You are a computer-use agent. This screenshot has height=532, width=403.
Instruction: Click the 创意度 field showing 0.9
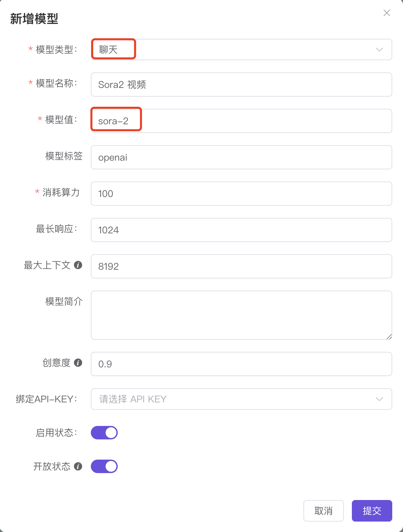tap(241, 364)
